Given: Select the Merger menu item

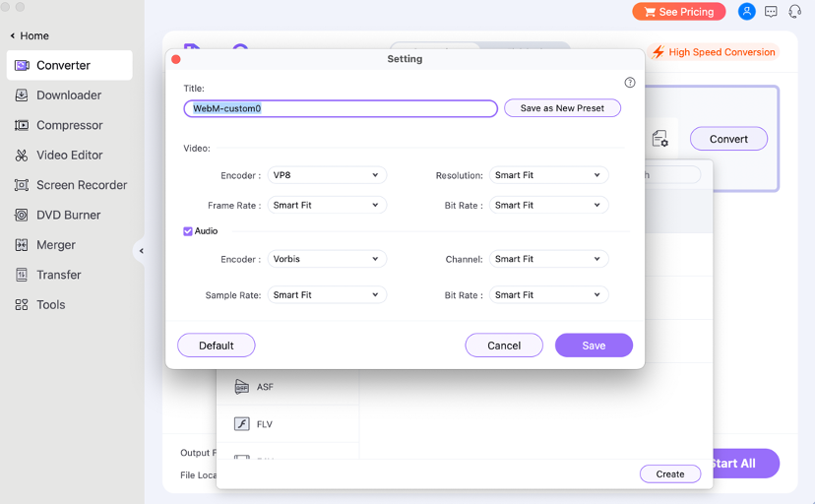Looking at the screenshot, I should [70, 245].
